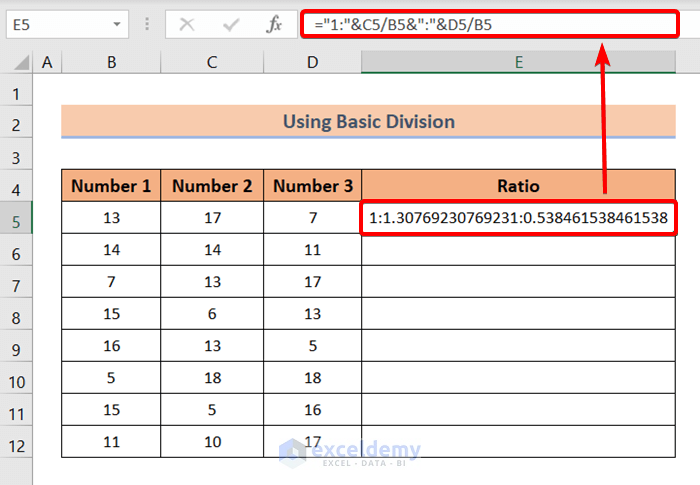Click the Enter checkmark formula icon
The height and width of the screenshot is (485, 700).
(x=231, y=25)
